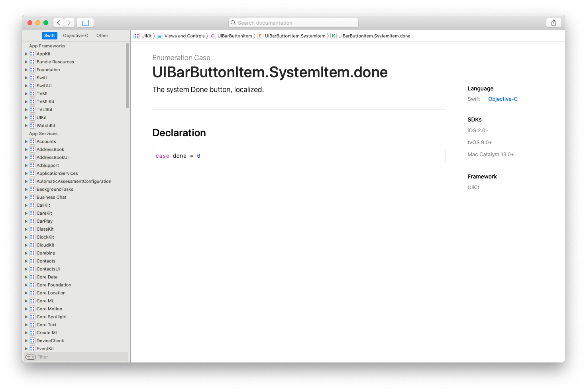Go back with the left arrow button
This screenshot has height=392, width=587.
59,23
